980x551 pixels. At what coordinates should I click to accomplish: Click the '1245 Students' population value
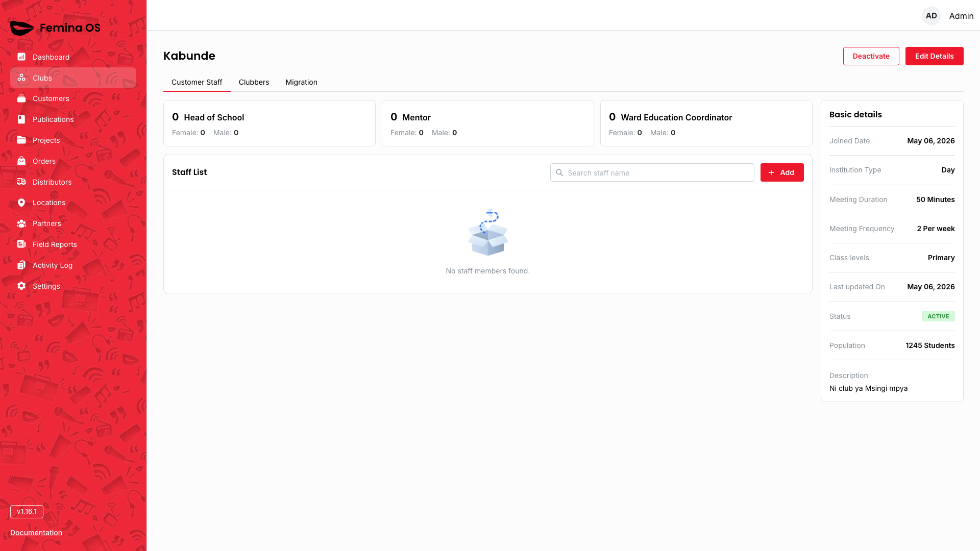(930, 345)
